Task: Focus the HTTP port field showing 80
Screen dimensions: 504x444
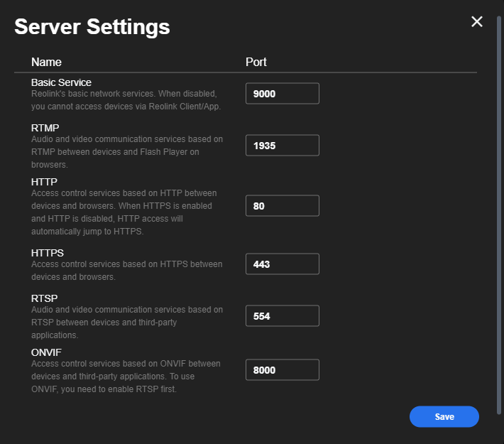Action: pyautogui.click(x=283, y=205)
